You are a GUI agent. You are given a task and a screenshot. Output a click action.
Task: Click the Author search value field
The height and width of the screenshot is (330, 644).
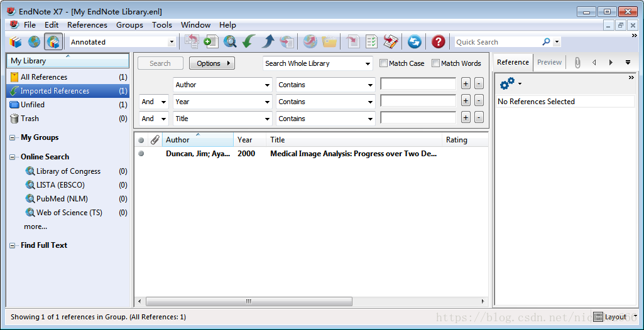(418, 83)
